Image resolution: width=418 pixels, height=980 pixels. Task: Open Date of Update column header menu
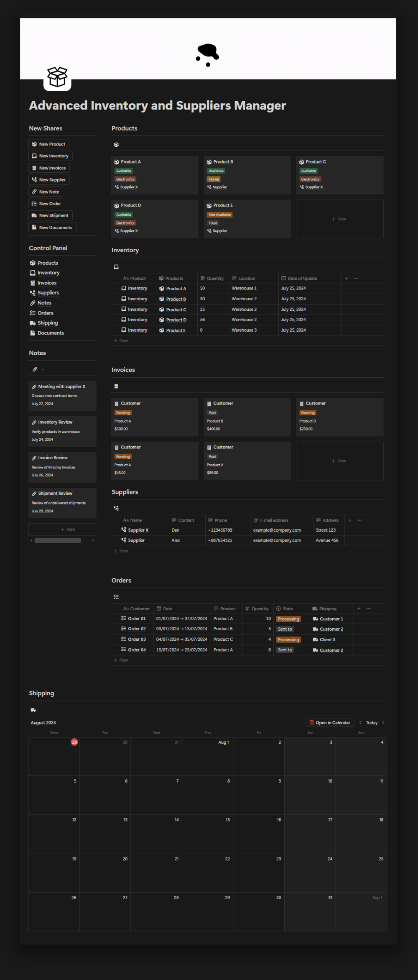click(x=310, y=278)
